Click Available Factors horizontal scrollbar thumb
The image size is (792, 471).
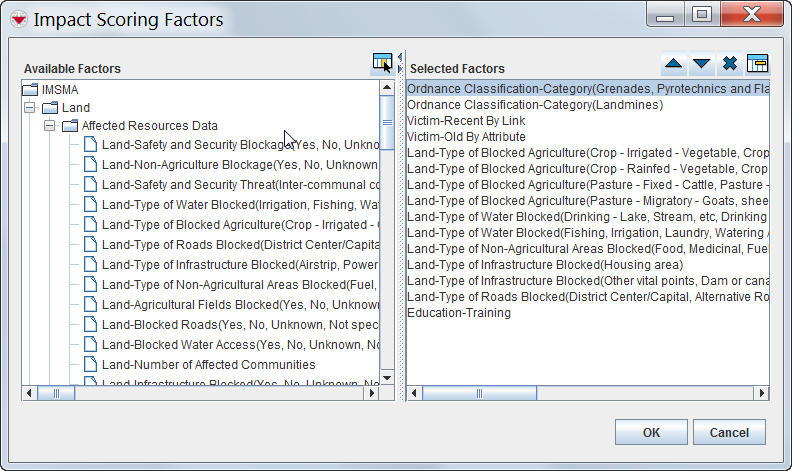(57, 393)
